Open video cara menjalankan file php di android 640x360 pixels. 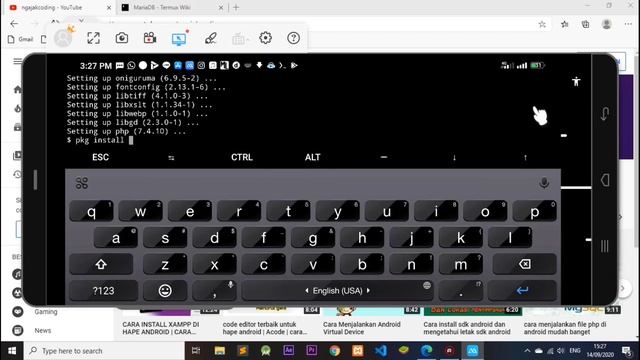click(x=565, y=328)
